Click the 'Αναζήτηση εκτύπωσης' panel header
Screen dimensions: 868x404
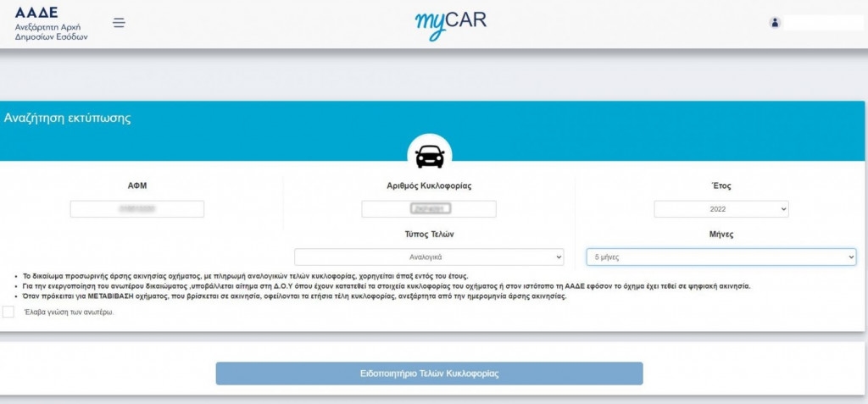(68, 119)
